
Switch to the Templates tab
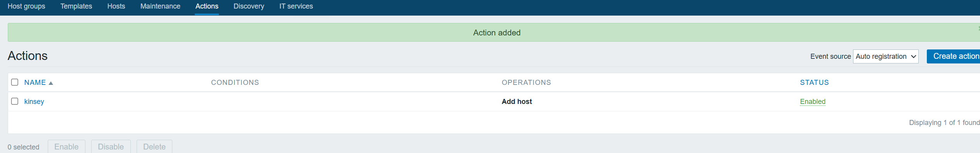76,6
